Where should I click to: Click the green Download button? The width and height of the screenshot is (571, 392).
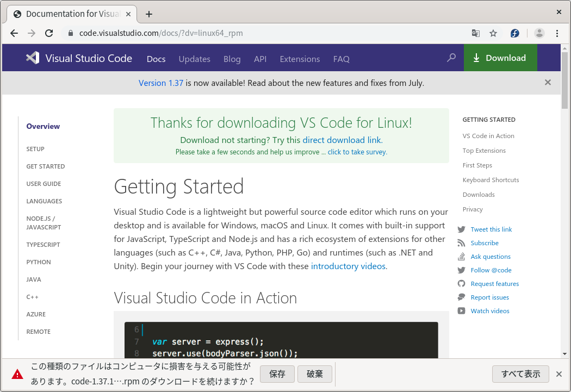point(500,58)
